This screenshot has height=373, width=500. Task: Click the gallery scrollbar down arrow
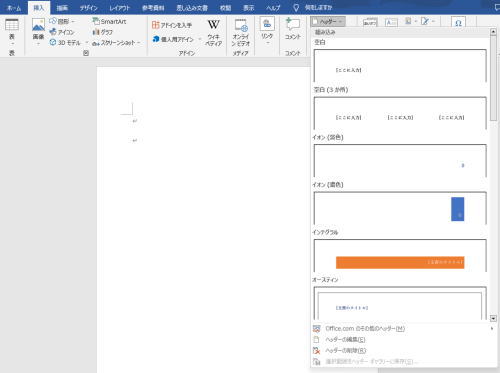(x=493, y=318)
